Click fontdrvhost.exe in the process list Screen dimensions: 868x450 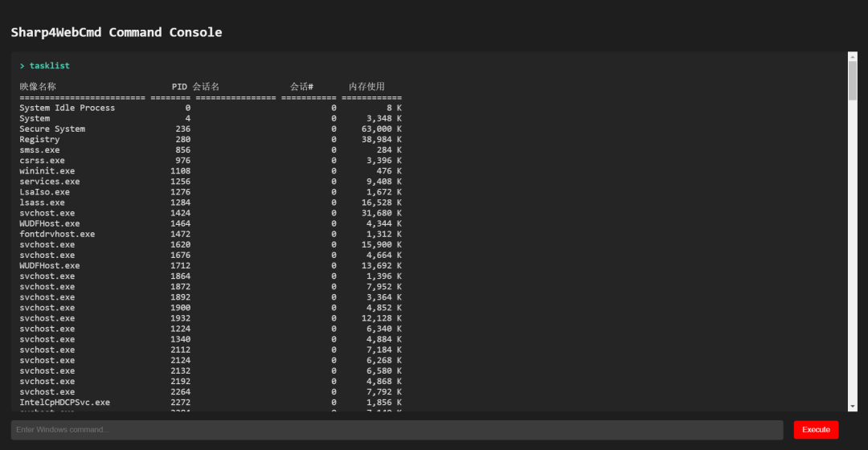[57, 234]
